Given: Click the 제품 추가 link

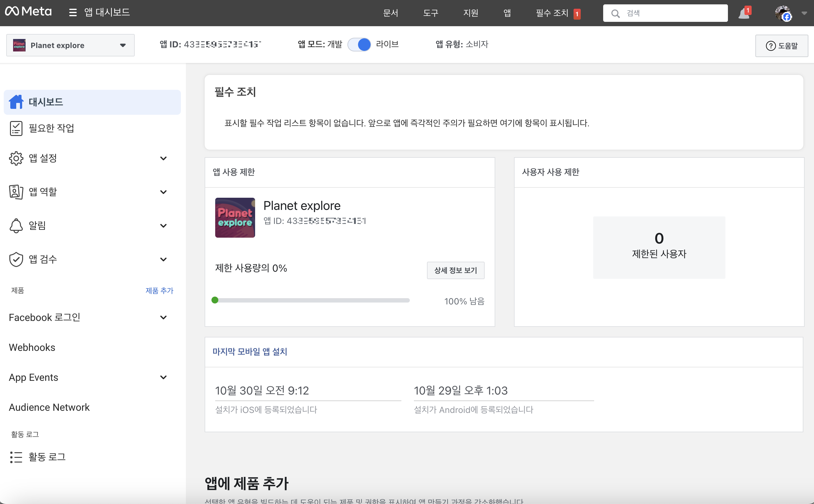Looking at the screenshot, I should tap(159, 291).
